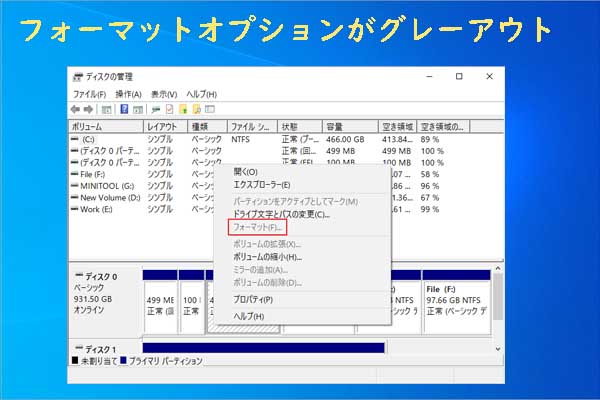Click the 89 % free space cell

tap(430, 139)
